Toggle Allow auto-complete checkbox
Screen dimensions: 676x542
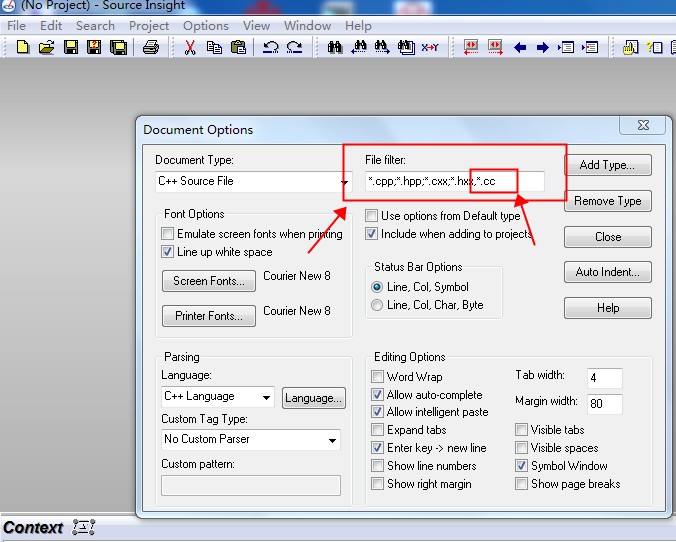tap(377, 395)
